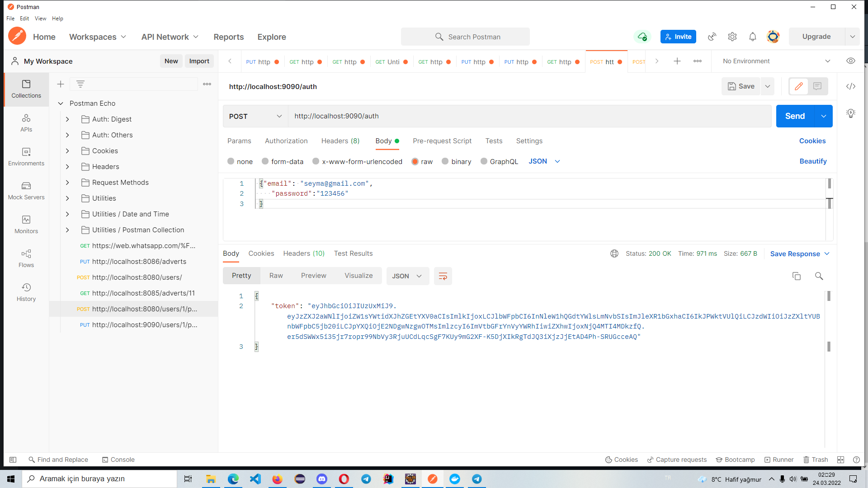Select the raw body type
The width and height of the screenshot is (868, 488).
click(422, 161)
